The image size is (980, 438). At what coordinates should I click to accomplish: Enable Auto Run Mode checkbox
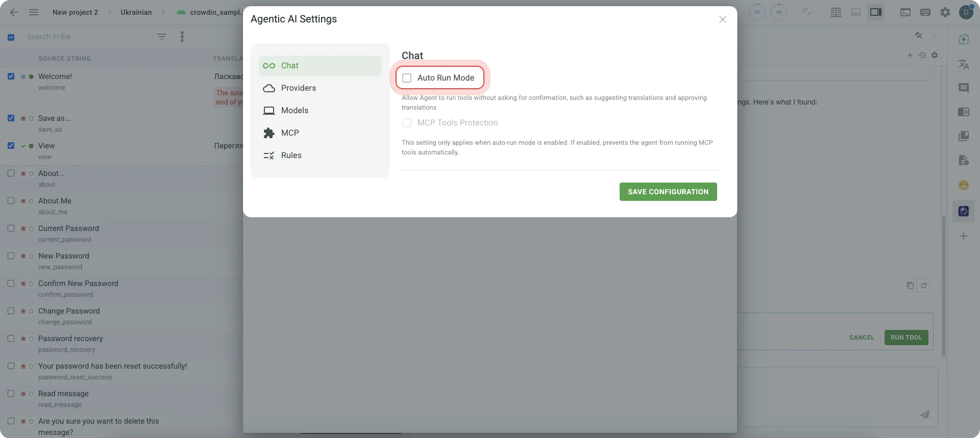[407, 78]
